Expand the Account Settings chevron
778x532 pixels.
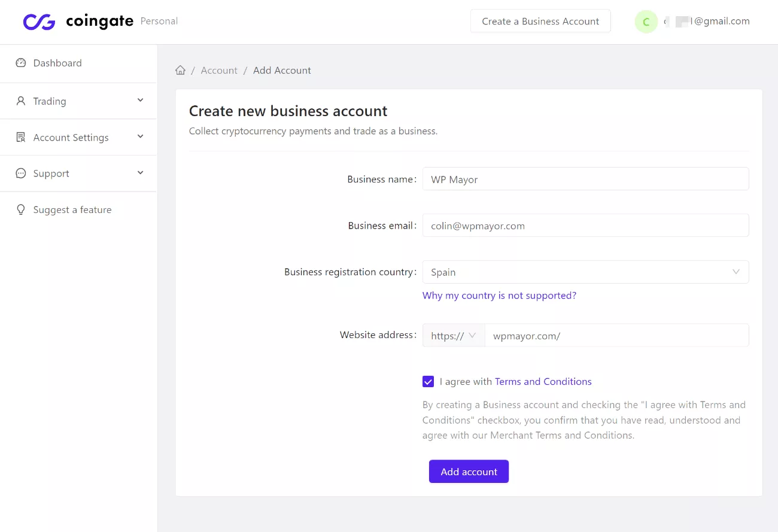141,136
